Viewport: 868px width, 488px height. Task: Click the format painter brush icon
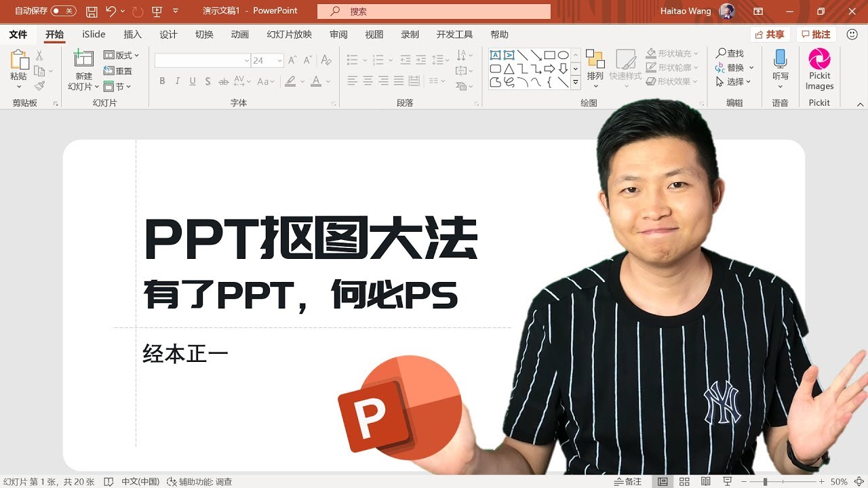(39, 85)
